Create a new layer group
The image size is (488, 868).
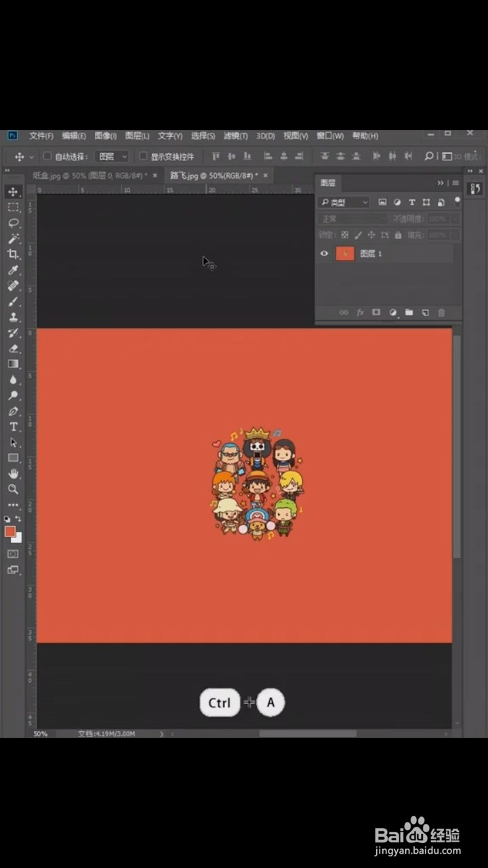click(409, 313)
